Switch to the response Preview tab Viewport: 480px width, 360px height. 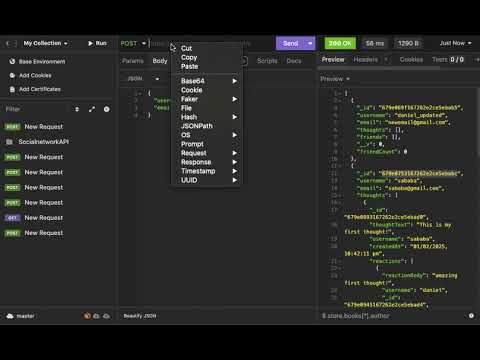333,59
